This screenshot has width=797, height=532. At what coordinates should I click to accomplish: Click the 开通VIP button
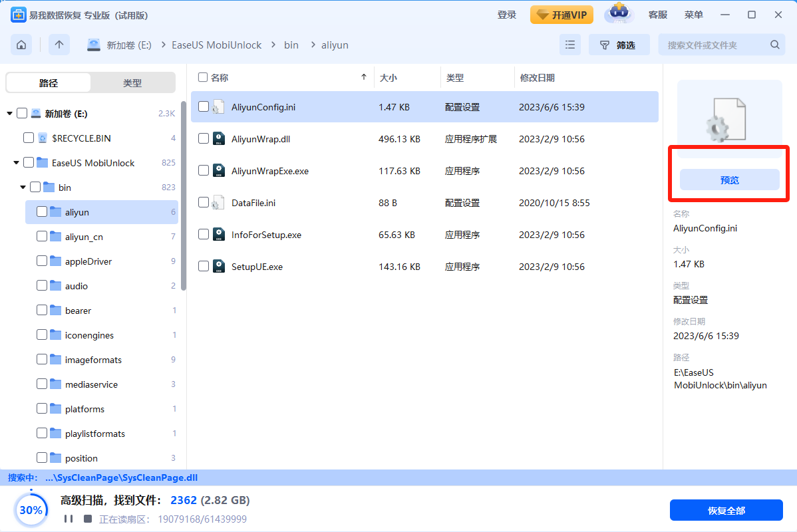click(561, 15)
